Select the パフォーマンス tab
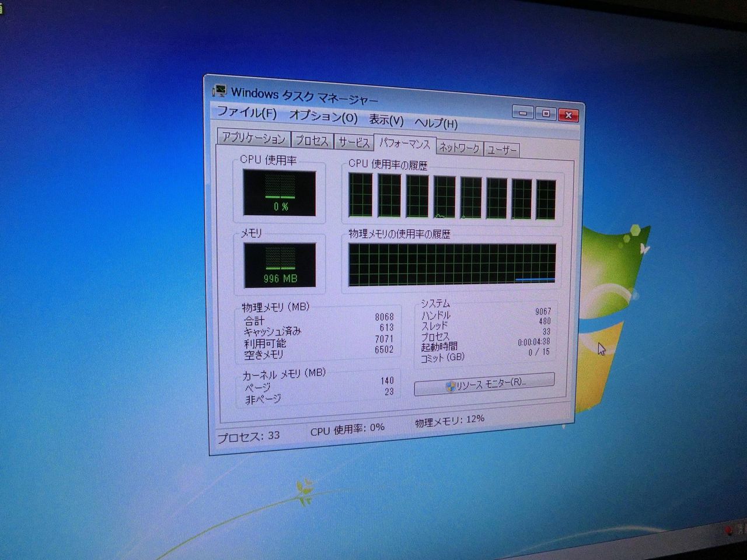Screen dimensions: 747x560 point(404,143)
